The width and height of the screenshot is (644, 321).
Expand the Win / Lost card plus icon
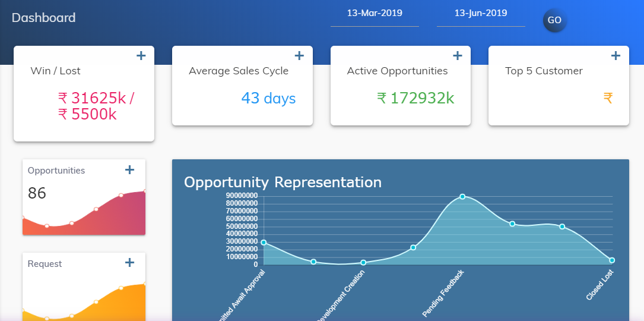[x=141, y=56]
